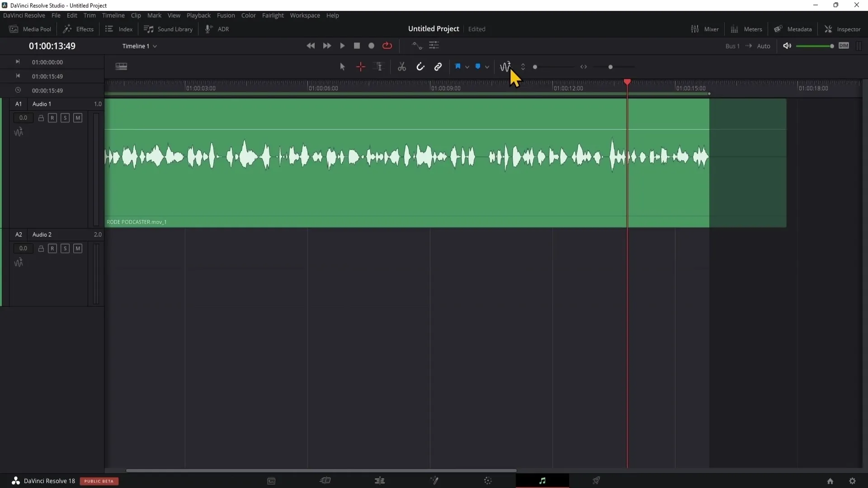Mute Audio 1 track
Screen dimensions: 868x488
click(x=77, y=117)
